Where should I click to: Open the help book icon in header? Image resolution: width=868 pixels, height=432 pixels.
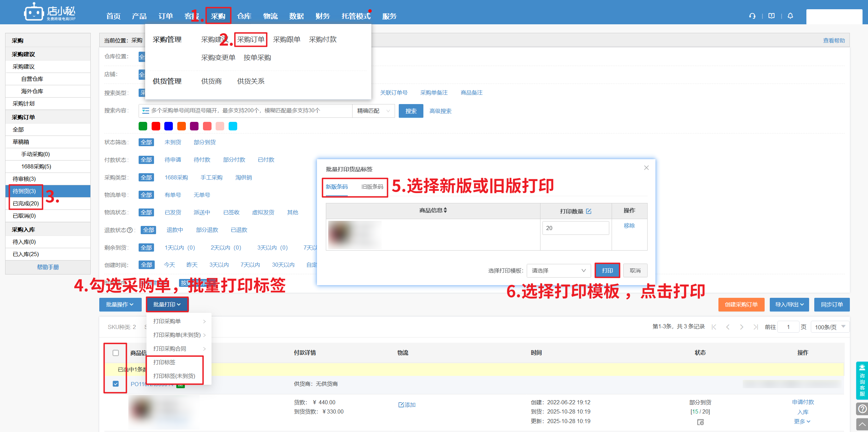[x=771, y=16]
